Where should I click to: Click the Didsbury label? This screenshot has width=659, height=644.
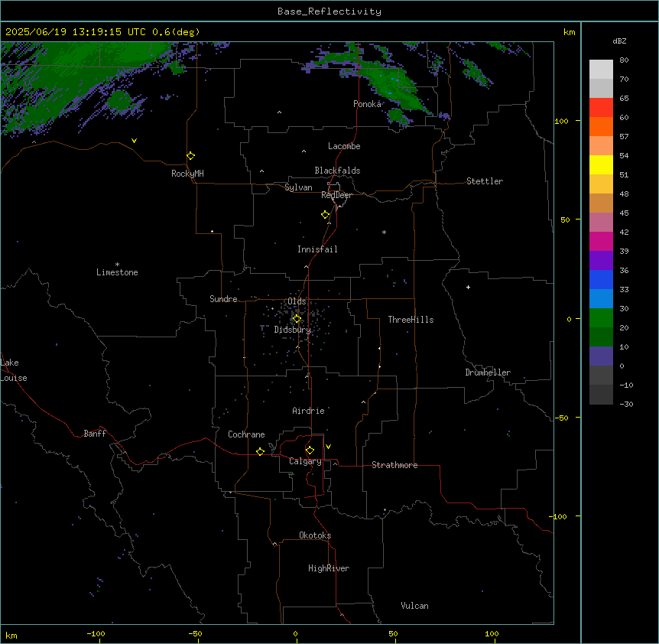(293, 330)
